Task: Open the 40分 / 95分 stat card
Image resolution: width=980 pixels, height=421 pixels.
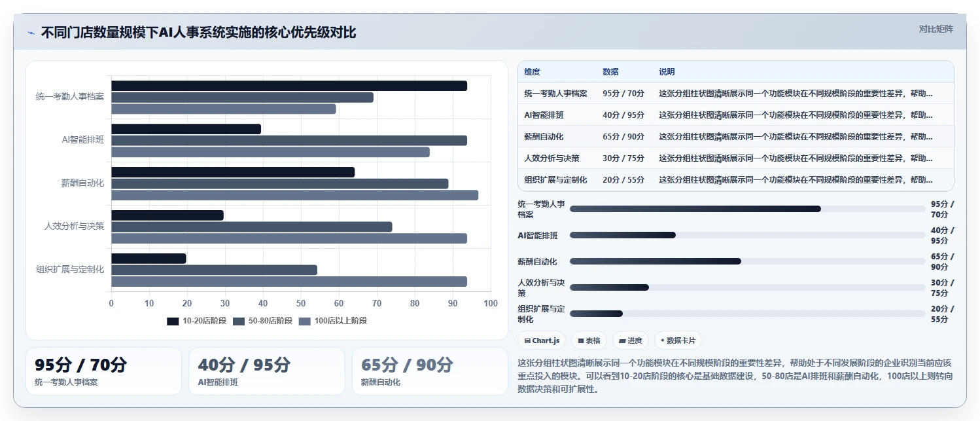Action: pyautogui.click(x=266, y=371)
